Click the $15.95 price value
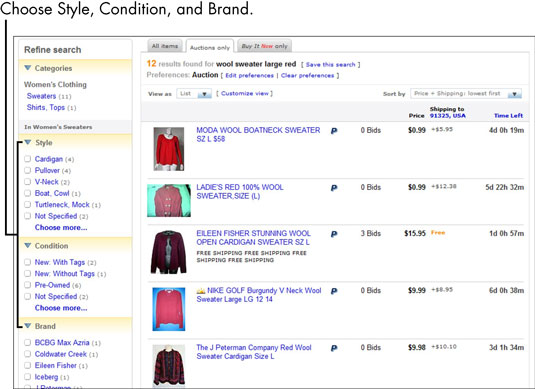535x389 pixels. pos(415,233)
